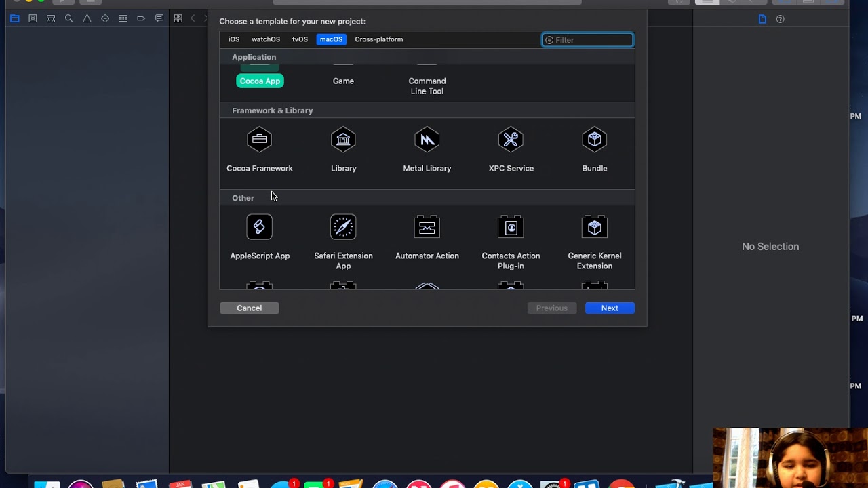Switch to the tvOS platform tab

[x=300, y=39]
